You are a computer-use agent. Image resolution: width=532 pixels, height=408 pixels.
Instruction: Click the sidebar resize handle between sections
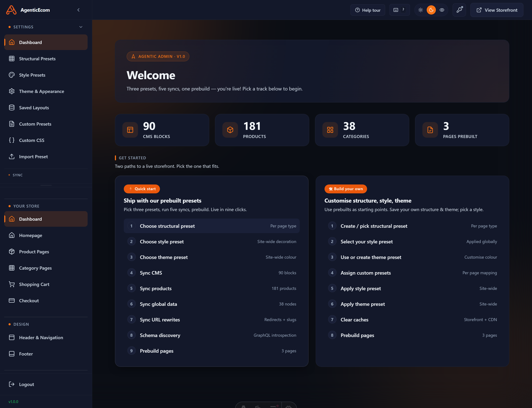point(46,185)
